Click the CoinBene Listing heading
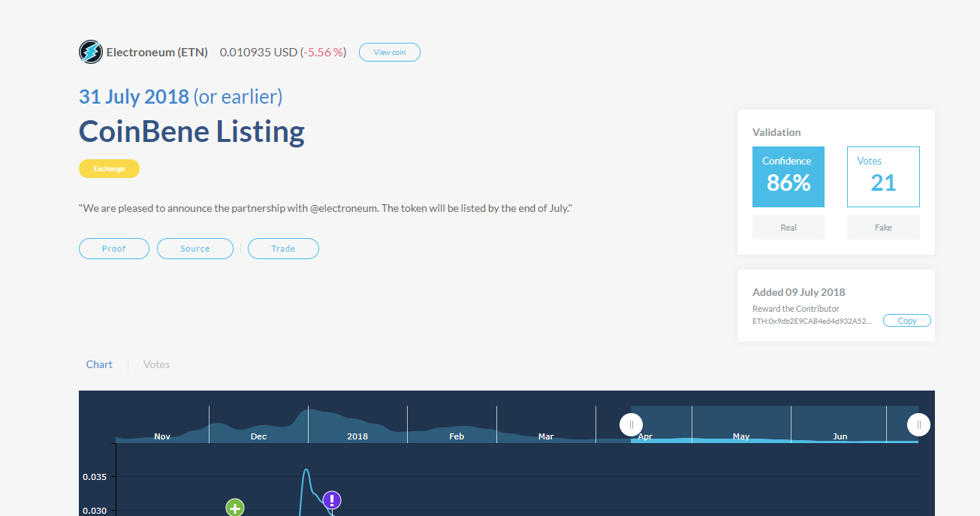This screenshot has height=516, width=980. 191,131
